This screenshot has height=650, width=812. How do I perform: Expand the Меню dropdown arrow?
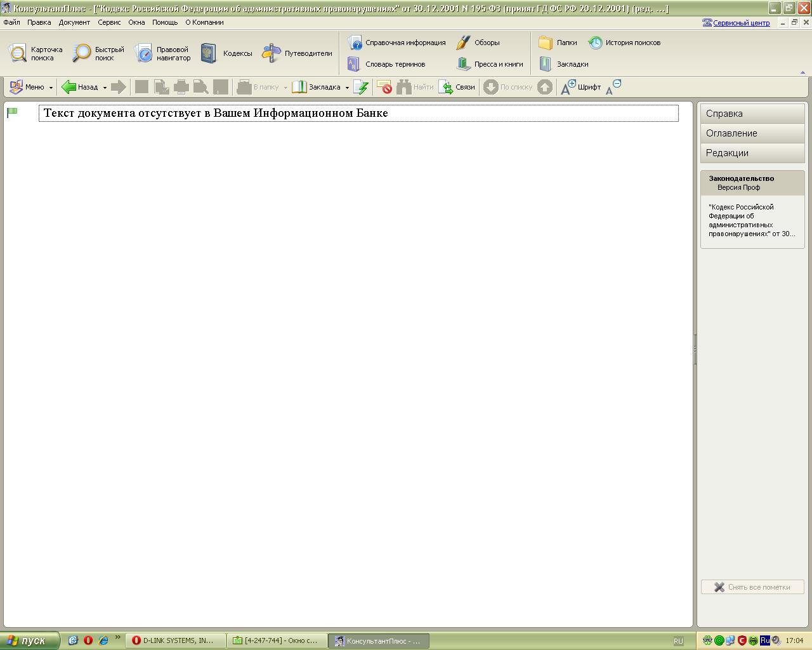pos(51,88)
